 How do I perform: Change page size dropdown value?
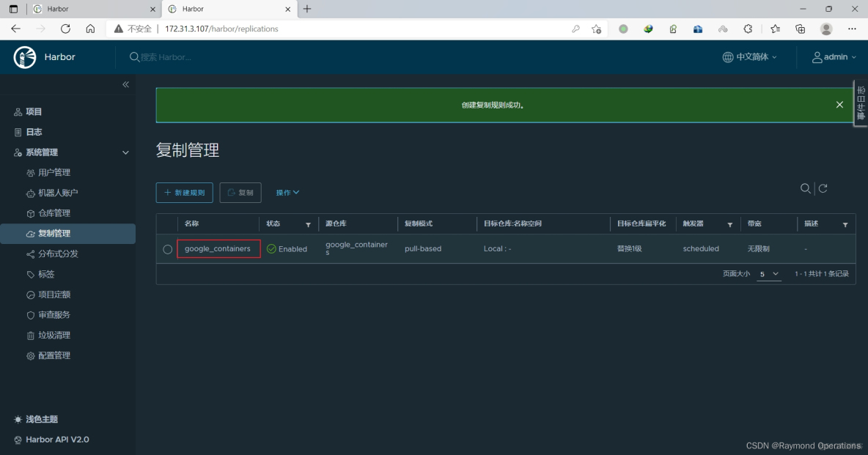click(769, 274)
